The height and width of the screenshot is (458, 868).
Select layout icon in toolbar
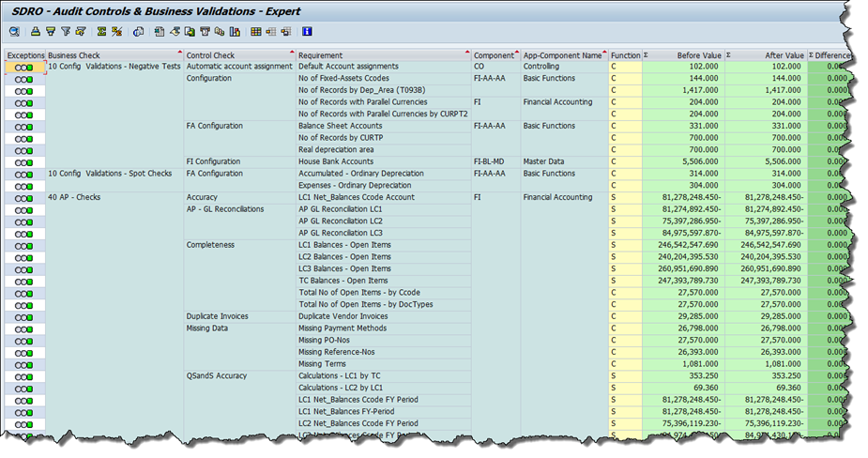270,32
